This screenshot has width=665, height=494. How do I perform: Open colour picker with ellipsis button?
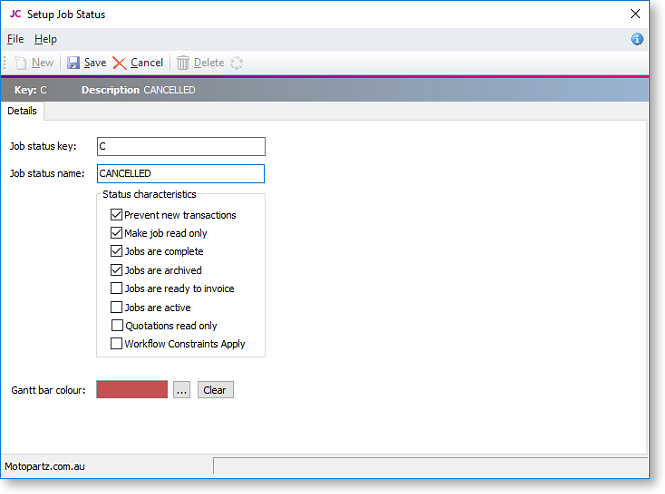pos(182,390)
